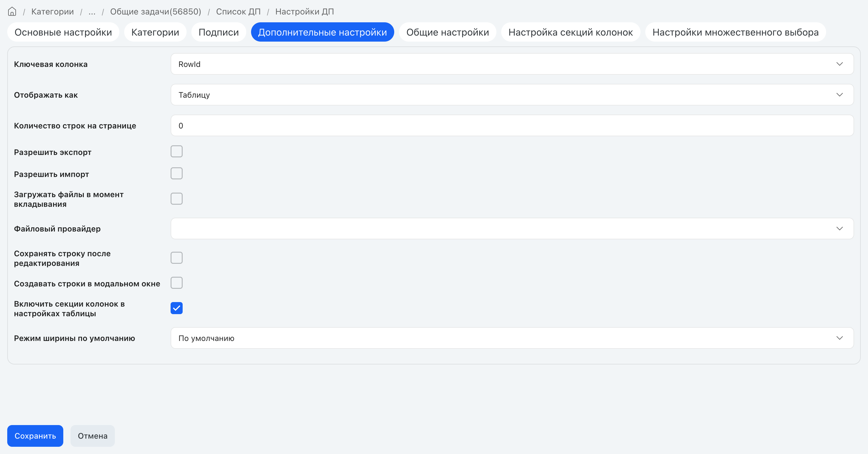Check Сохранять строку после редактирования

(x=177, y=258)
